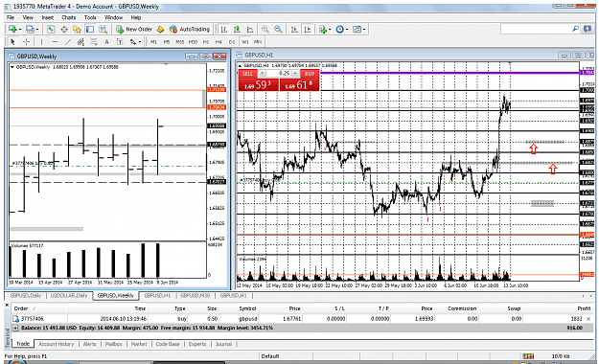
Task: Select the Fibonacci Retracement tool
Action: point(94,41)
